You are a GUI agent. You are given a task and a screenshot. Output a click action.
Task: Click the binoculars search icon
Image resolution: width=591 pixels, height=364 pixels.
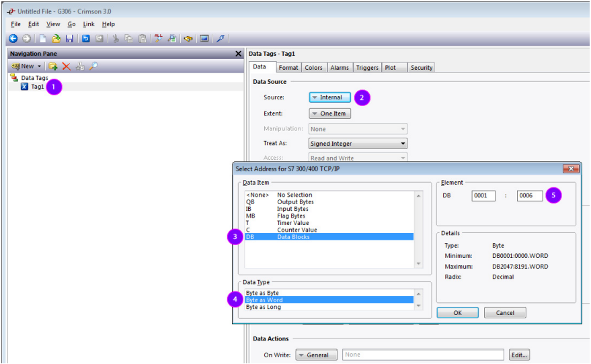coord(188,38)
